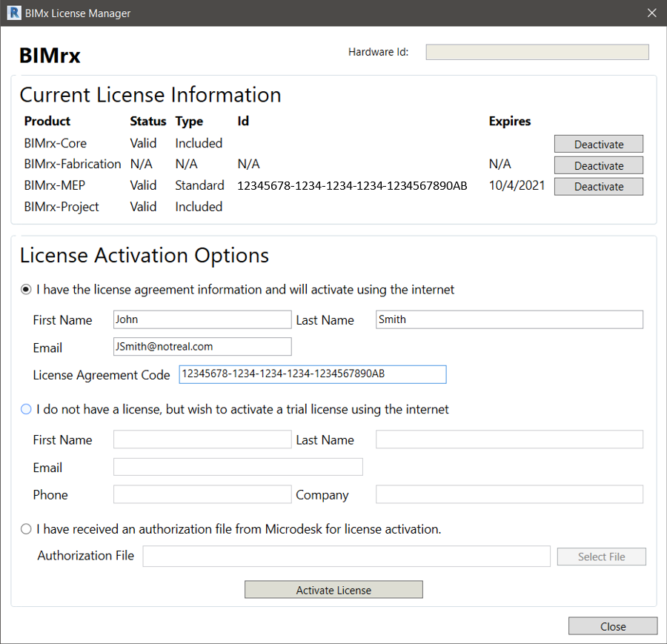Click the trial First Name field

coord(202,439)
